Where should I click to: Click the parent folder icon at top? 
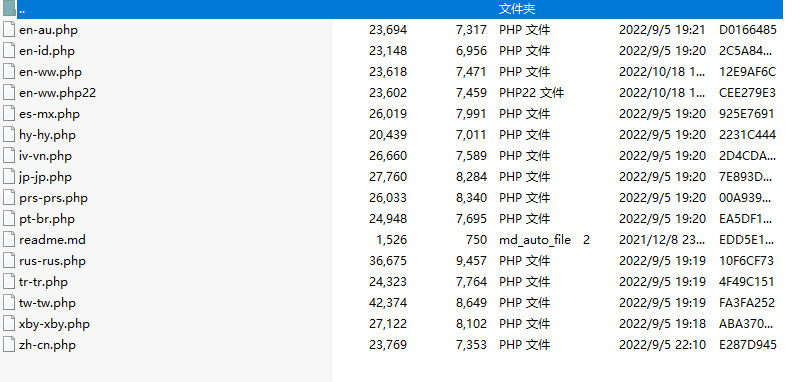[9, 9]
